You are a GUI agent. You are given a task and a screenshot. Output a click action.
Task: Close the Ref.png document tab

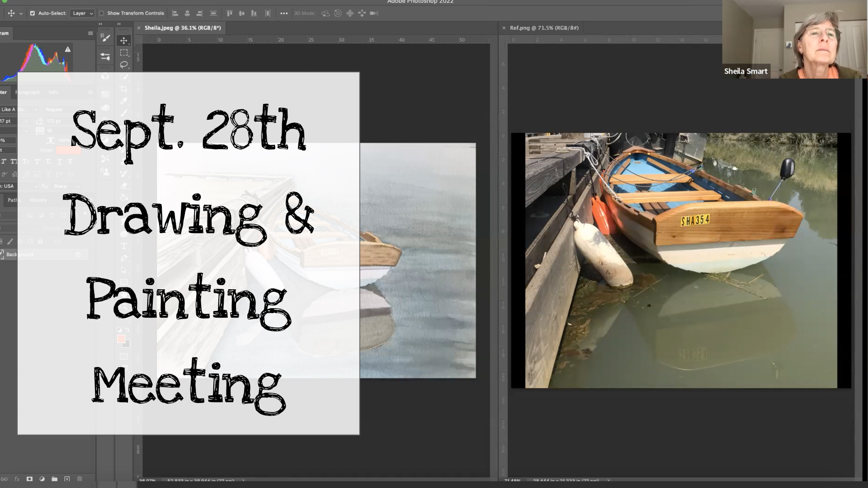(504, 28)
